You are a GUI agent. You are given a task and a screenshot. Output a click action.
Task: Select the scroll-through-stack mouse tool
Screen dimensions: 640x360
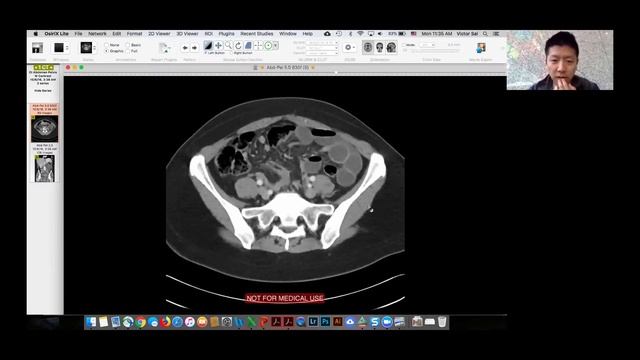(x=248, y=45)
